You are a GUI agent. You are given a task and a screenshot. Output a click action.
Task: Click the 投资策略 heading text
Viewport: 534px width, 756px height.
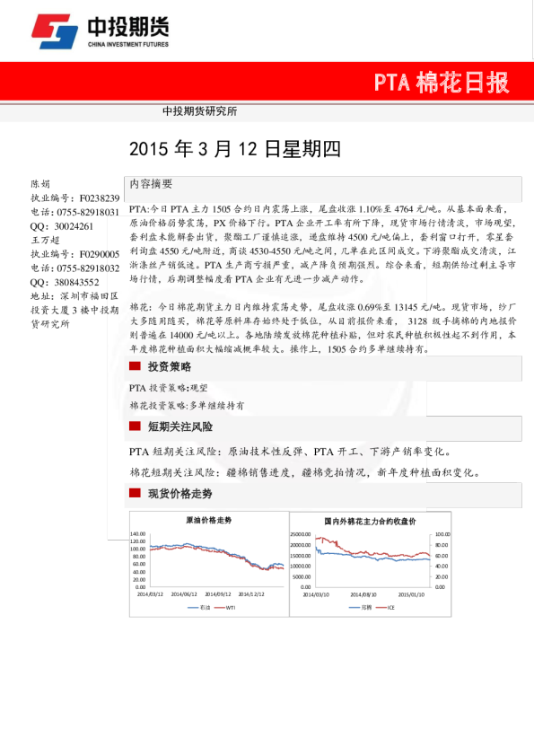point(169,367)
